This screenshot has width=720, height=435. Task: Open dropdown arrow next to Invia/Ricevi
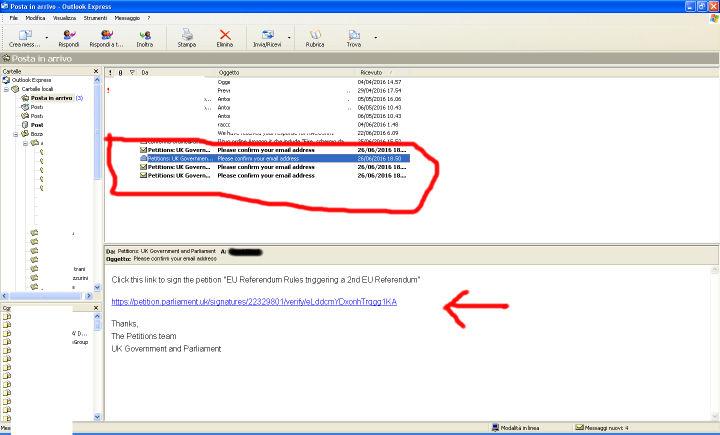289,37
